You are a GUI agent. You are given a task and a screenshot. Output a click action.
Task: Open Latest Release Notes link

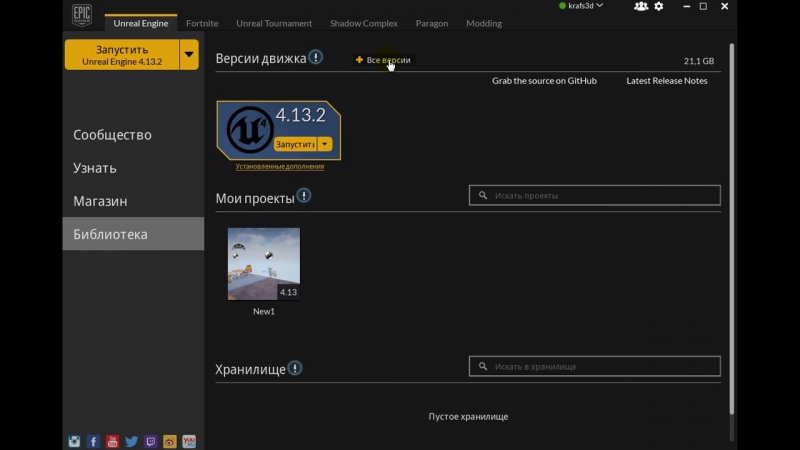[667, 81]
